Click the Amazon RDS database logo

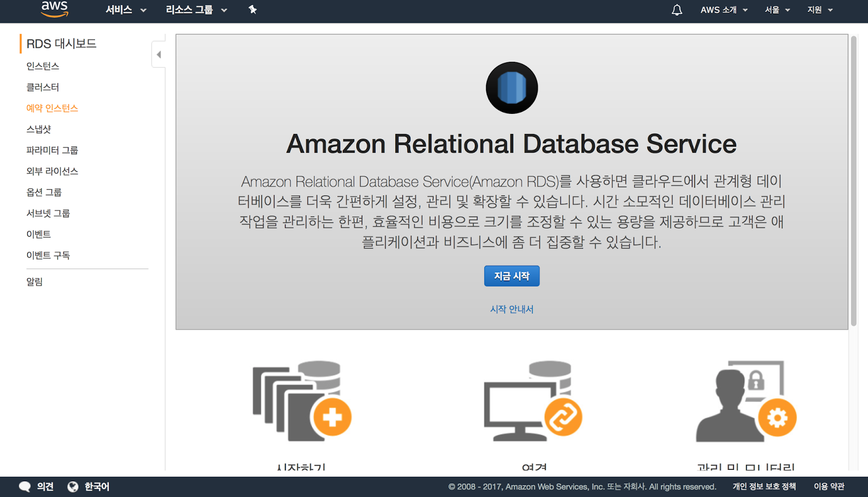point(512,88)
